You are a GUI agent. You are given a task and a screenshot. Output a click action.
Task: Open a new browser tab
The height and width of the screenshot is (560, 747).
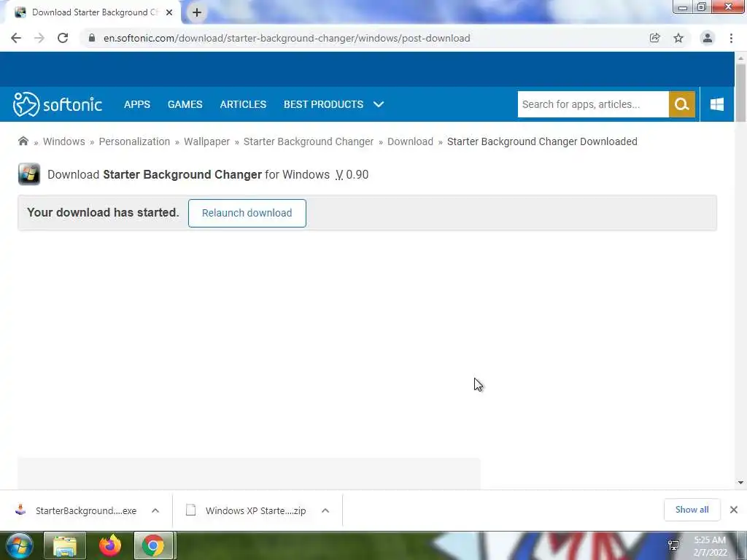tap(197, 12)
